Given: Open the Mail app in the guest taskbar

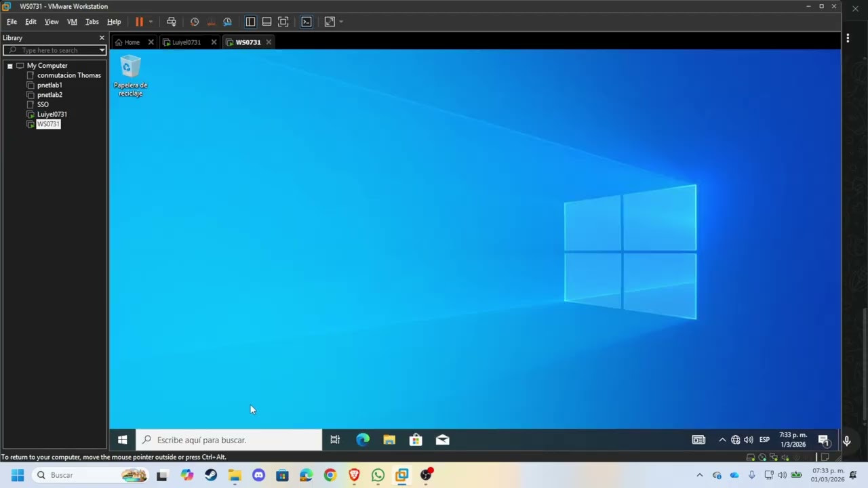Looking at the screenshot, I should [x=442, y=440].
